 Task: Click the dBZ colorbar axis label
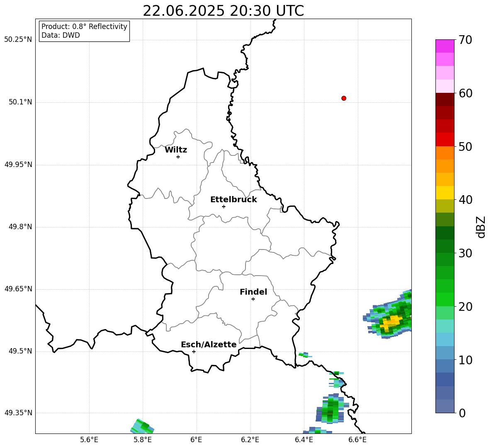click(x=480, y=227)
